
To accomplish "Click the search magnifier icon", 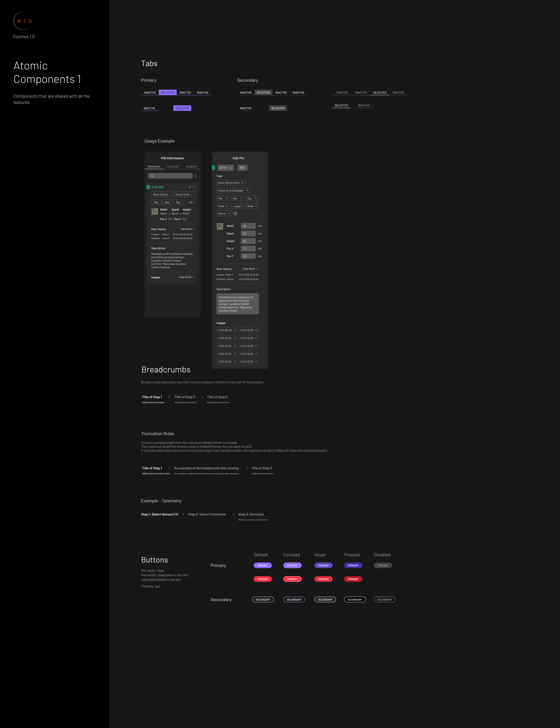I will [152, 176].
